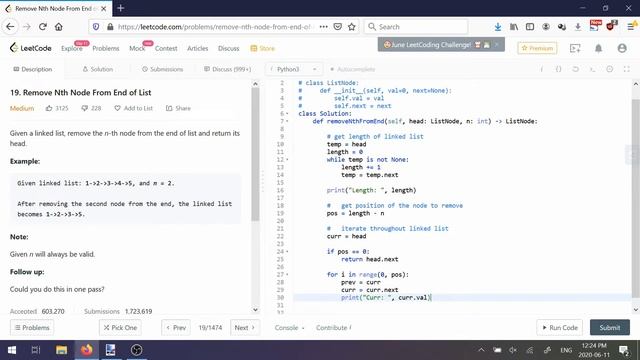Click the Run Code button
Image resolution: width=640 pixels, height=360 pixels.
click(x=560, y=328)
